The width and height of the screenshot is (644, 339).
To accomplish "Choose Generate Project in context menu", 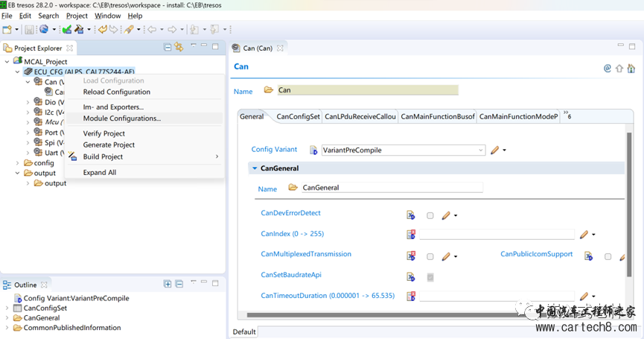I will point(109,145).
